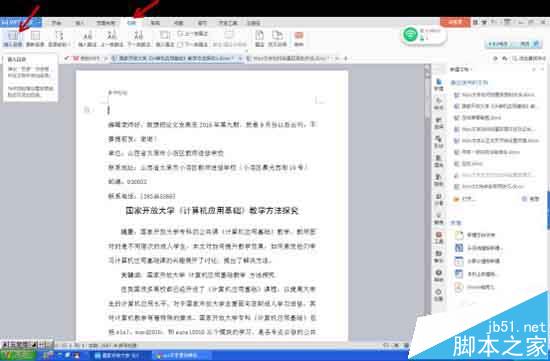This screenshot has height=361, width=550.
Task: Click the New Document pane sidebar top icon
Action: coord(439,85)
